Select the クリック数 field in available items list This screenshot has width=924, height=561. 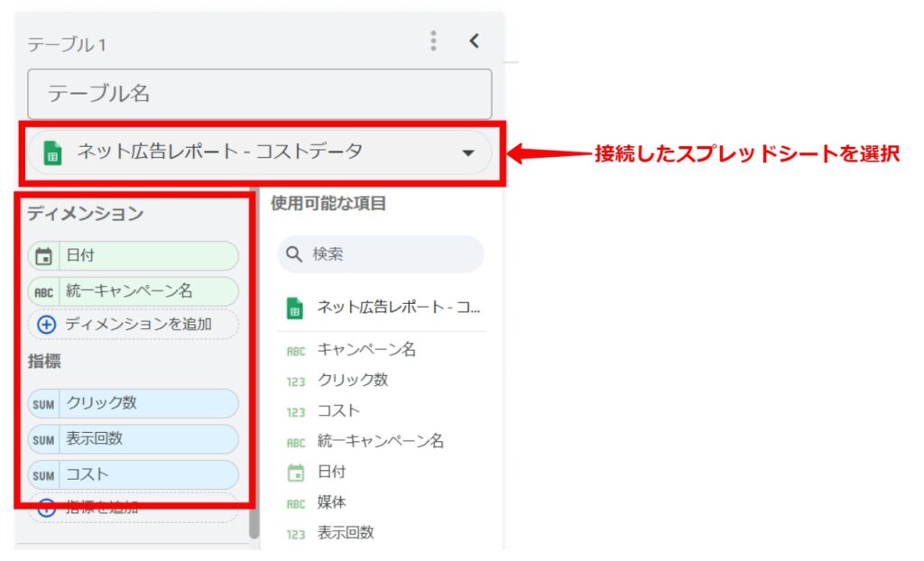tap(352, 381)
